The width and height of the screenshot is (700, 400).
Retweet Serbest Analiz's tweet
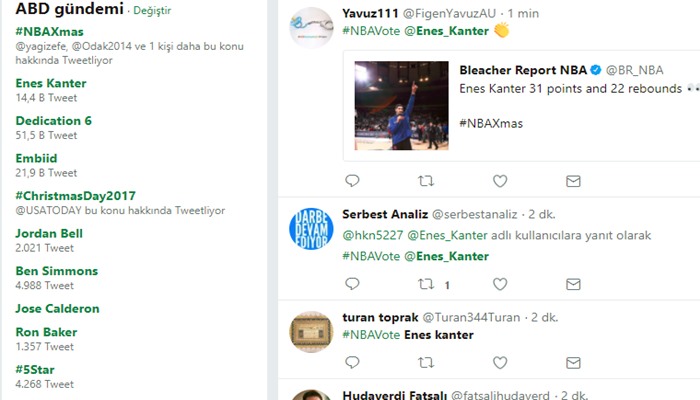(425, 284)
